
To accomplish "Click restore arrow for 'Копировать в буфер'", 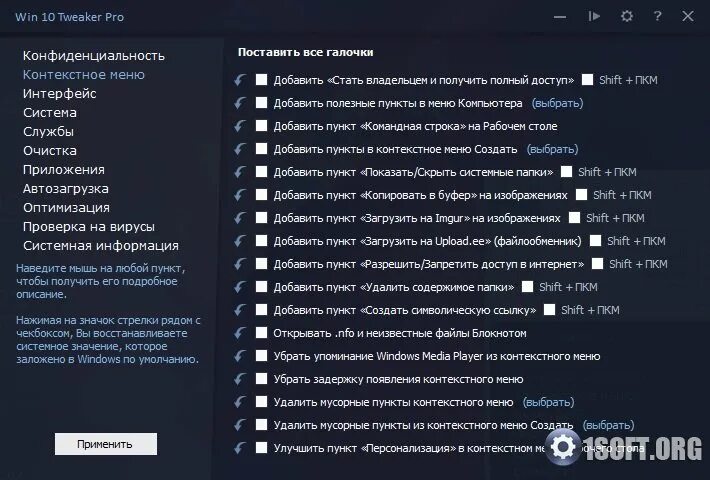I will 240,195.
